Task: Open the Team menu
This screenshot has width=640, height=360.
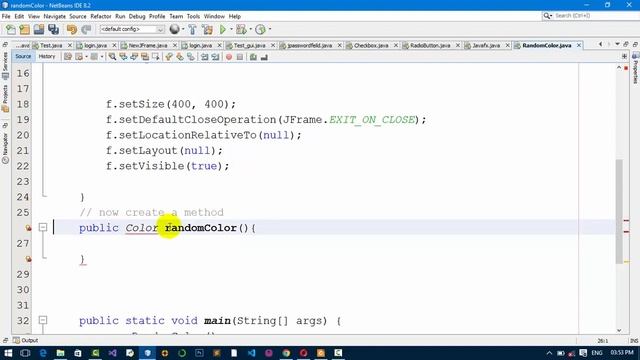Action: pos(176,16)
